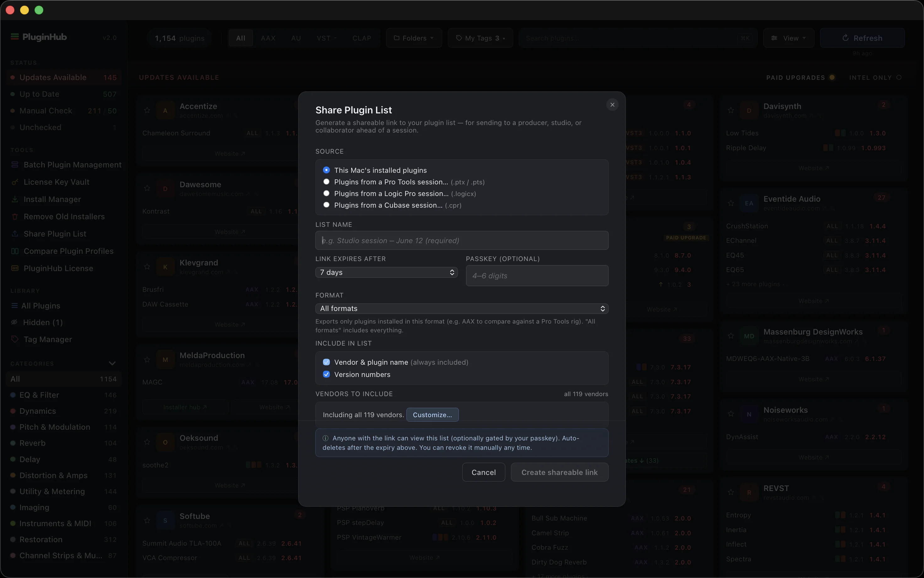This screenshot has height=578, width=924.
Task: Click License Key Vault key icon
Action: pos(15,182)
